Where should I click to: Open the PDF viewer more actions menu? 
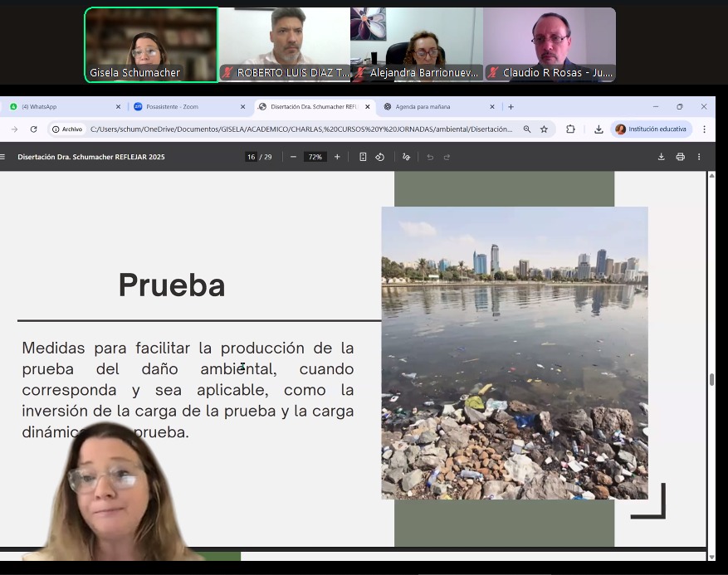pos(699,157)
